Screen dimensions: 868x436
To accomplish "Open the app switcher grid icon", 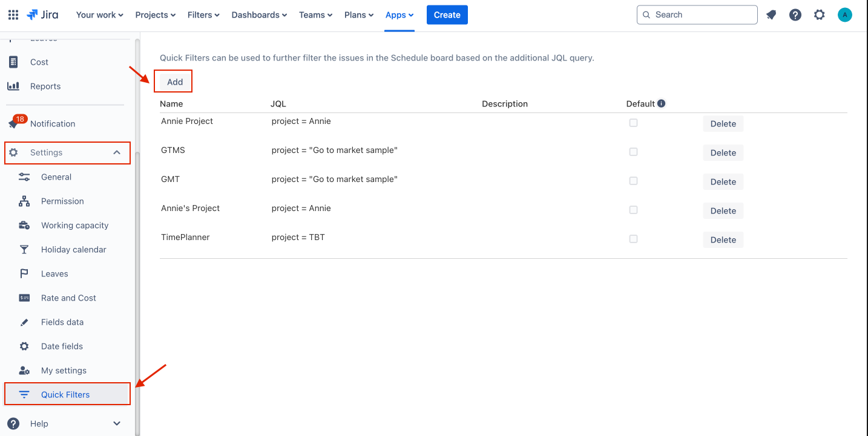I will 13,15.
